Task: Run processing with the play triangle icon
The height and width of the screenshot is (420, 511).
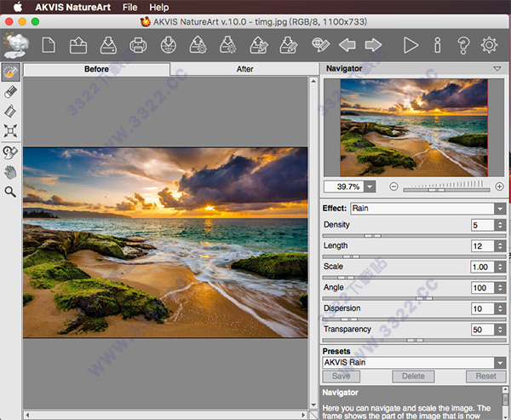Action: [411, 45]
